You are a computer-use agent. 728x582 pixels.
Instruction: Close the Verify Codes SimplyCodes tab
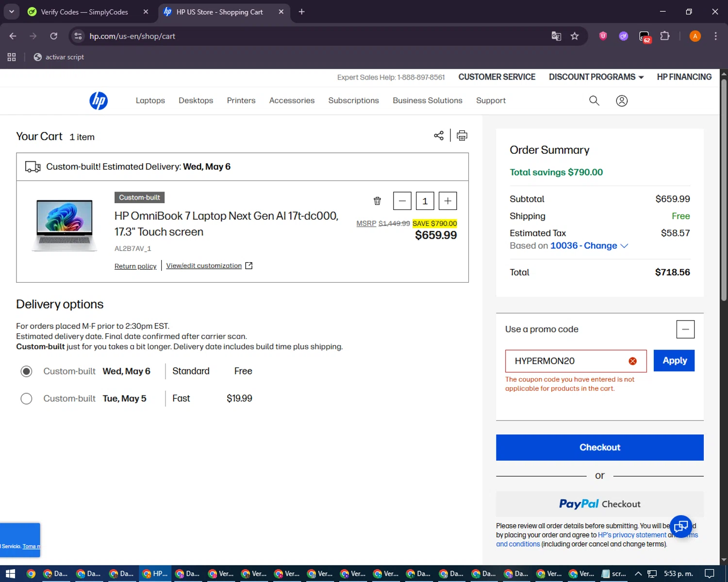click(x=146, y=12)
